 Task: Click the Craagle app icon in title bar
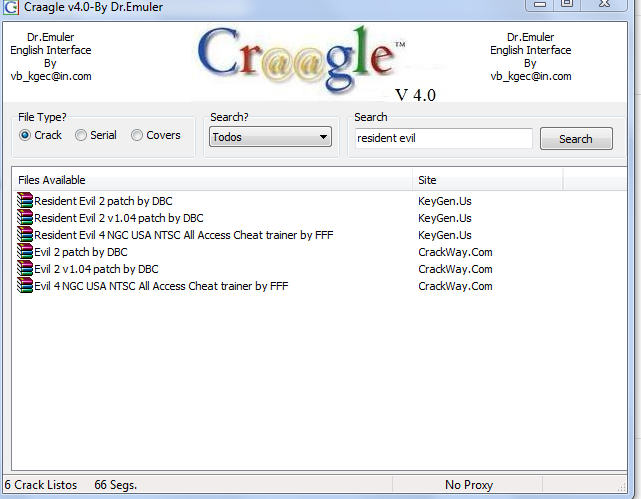coord(11,7)
